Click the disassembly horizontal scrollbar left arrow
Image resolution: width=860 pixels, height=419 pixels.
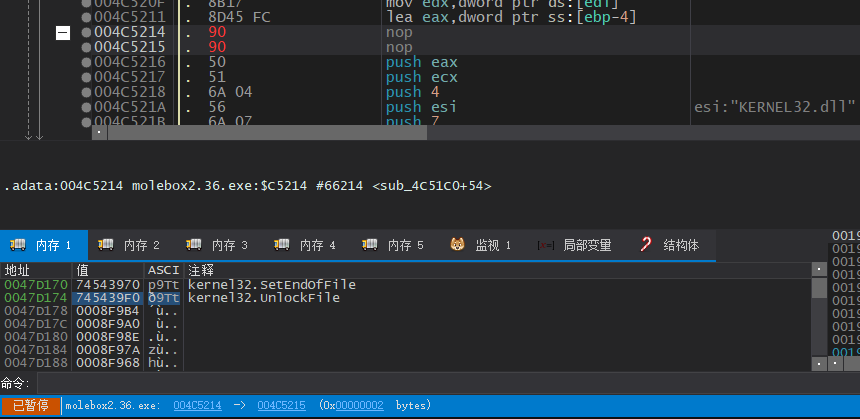tap(98, 131)
